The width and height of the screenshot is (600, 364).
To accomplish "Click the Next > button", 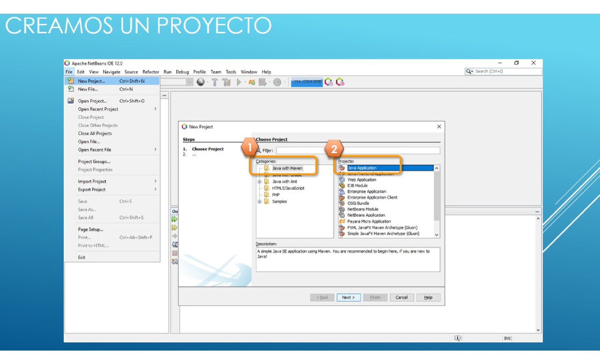I will click(x=348, y=298).
